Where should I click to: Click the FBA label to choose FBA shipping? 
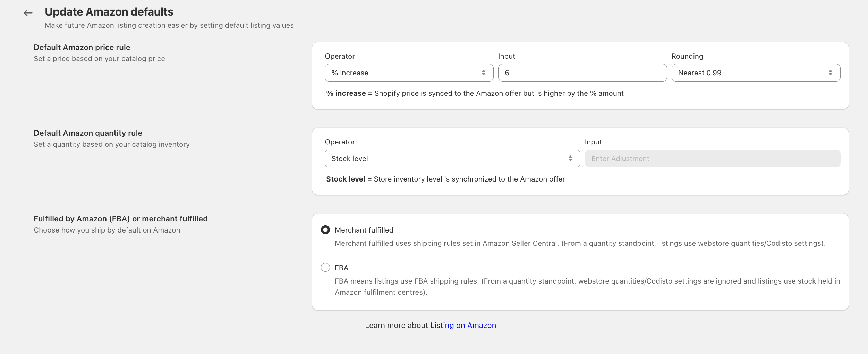tap(341, 267)
